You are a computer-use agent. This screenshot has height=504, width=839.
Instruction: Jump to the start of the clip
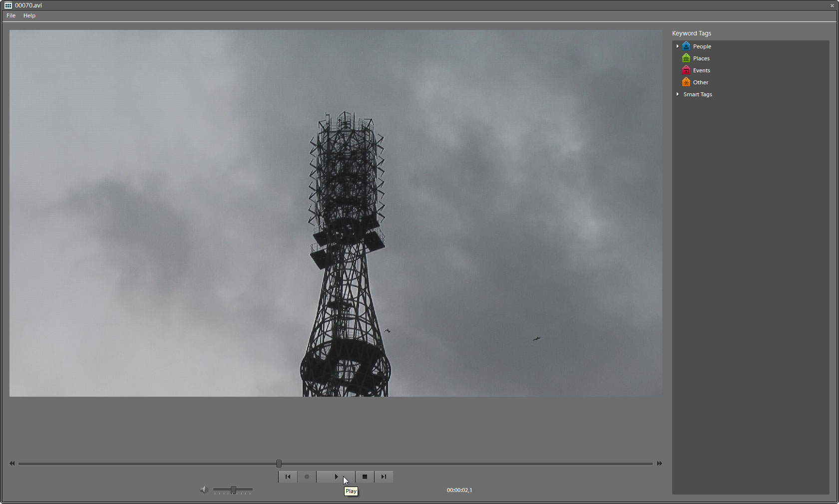coord(288,477)
